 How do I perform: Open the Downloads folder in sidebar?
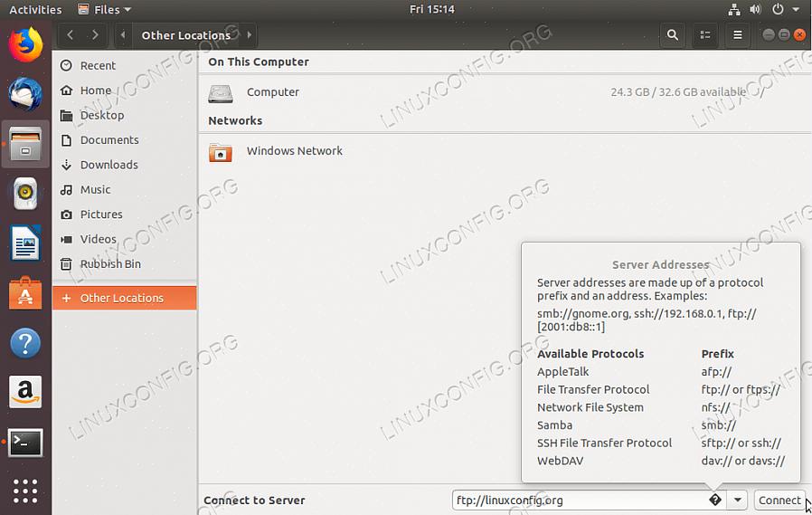pos(109,165)
